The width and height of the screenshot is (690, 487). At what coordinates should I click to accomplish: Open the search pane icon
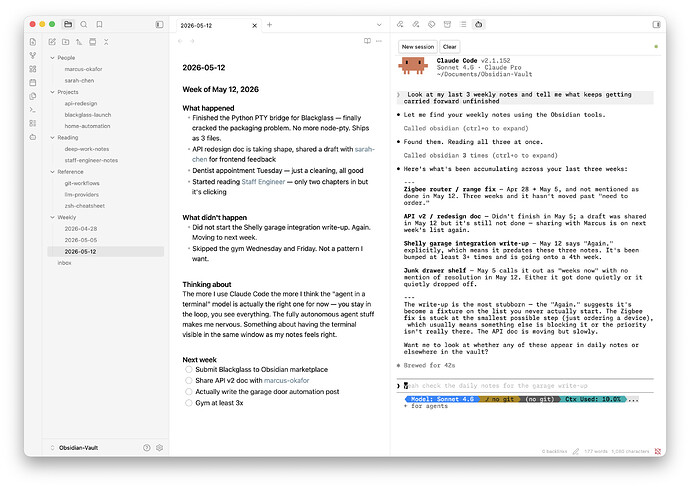(84, 24)
